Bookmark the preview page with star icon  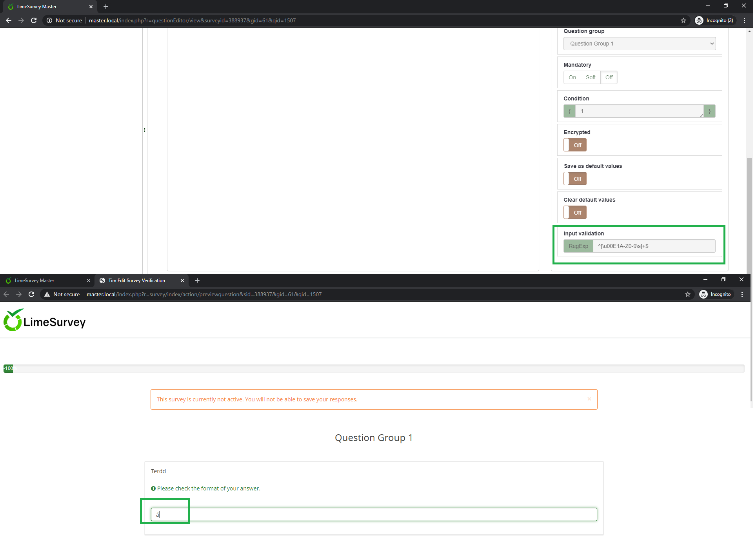687,294
